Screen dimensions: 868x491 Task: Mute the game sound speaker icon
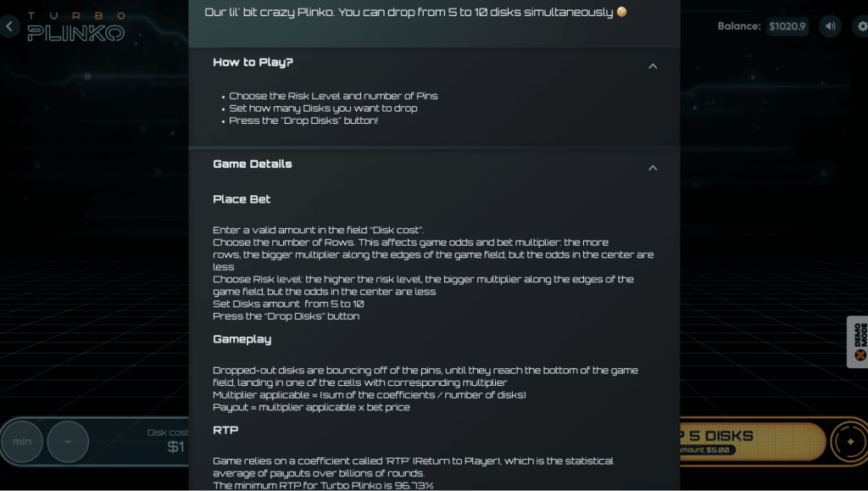830,26
